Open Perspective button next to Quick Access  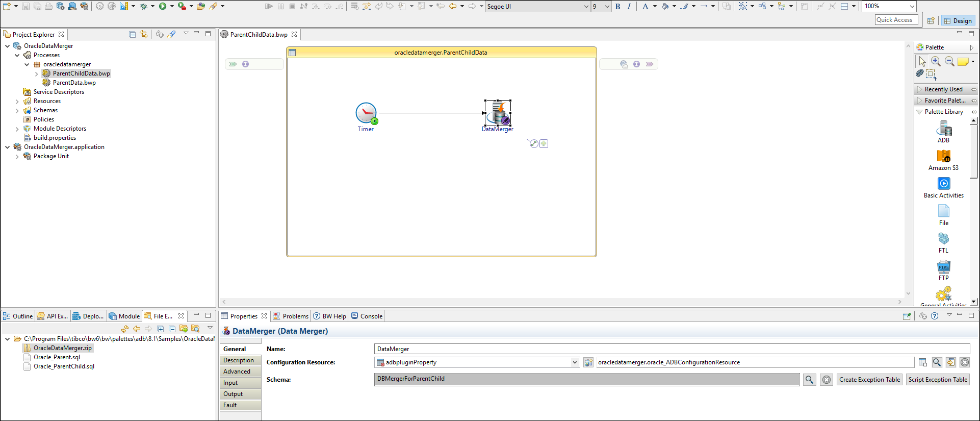931,20
